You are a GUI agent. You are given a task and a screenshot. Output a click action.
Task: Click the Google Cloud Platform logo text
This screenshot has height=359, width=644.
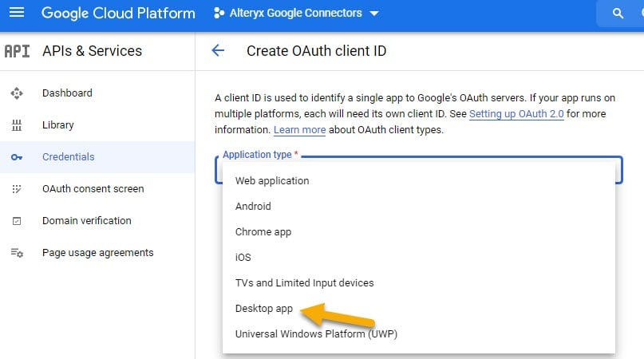coord(118,13)
